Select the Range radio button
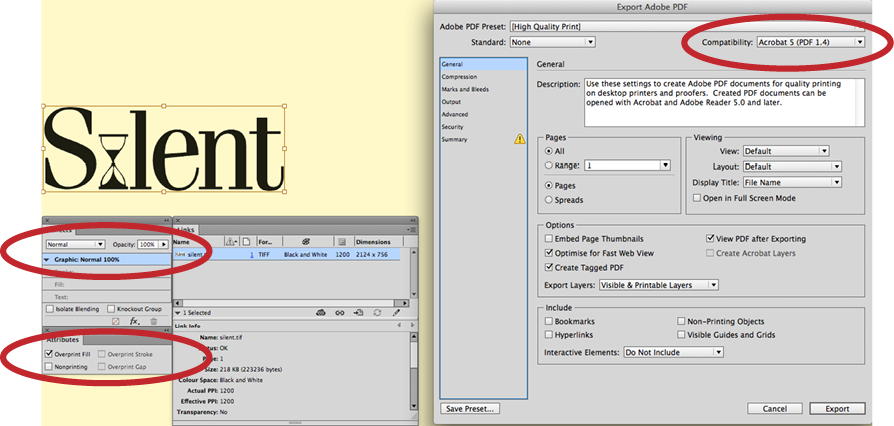The width and height of the screenshot is (894, 426). [x=549, y=165]
